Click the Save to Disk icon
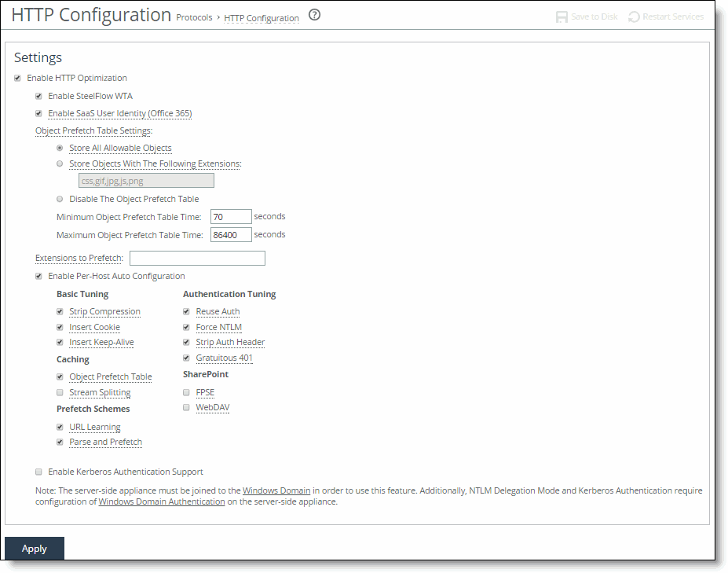Image resolution: width=728 pixels, height=573 pixels. [562, 16]
